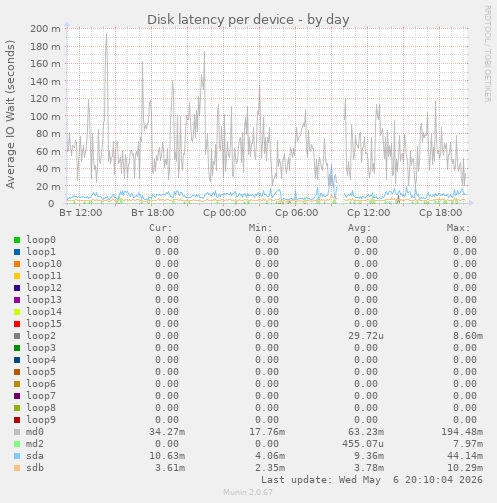Click the 'Ср 18:00' x-axis label
This screenshot has width=497, height=503.
point(441,213)
